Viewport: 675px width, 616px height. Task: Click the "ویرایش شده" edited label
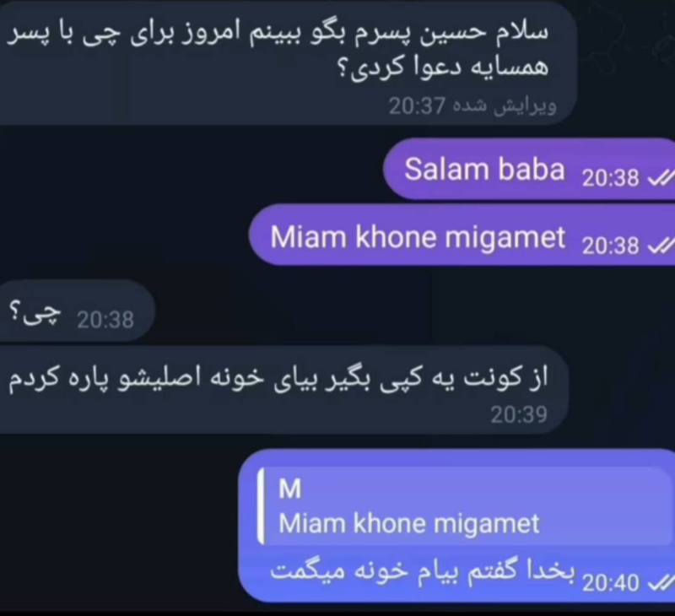pyautogui.click(x=504, y=105)
